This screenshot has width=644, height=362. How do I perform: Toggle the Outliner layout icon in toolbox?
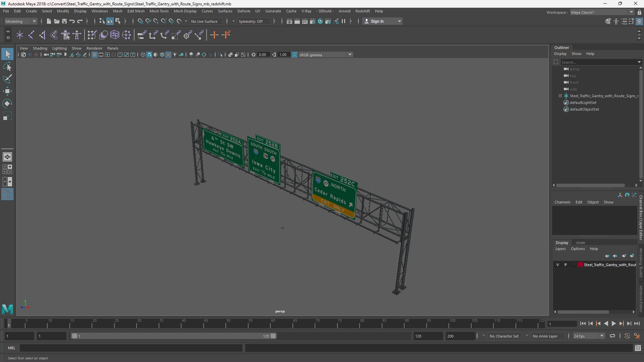pyautogui.click(x=7, y=194)
